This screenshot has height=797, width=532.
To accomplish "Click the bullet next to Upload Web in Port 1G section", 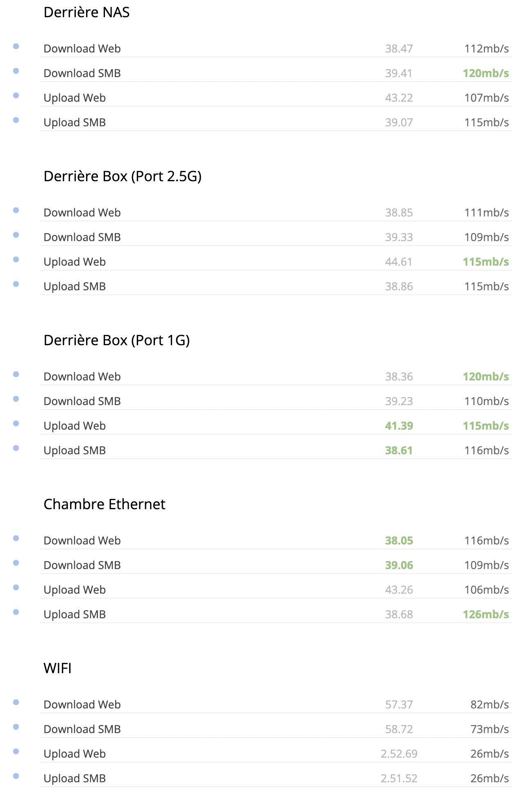I will coord(16,424).
